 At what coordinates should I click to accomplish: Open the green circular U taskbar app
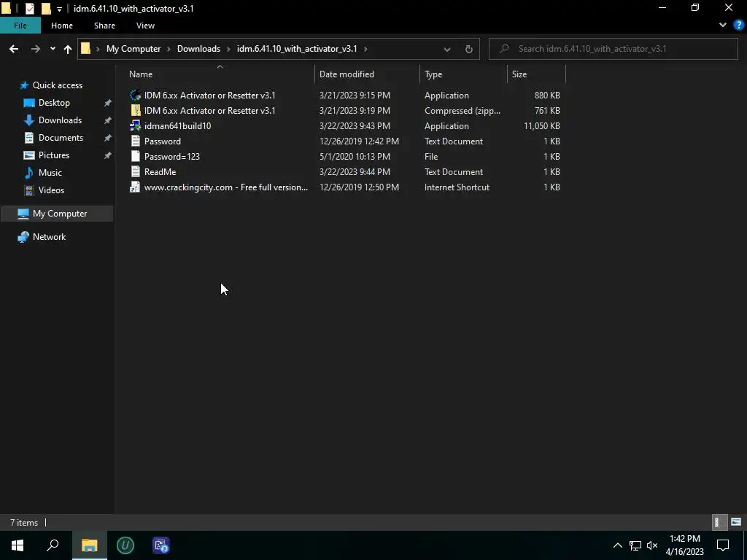tap(125, 545)
